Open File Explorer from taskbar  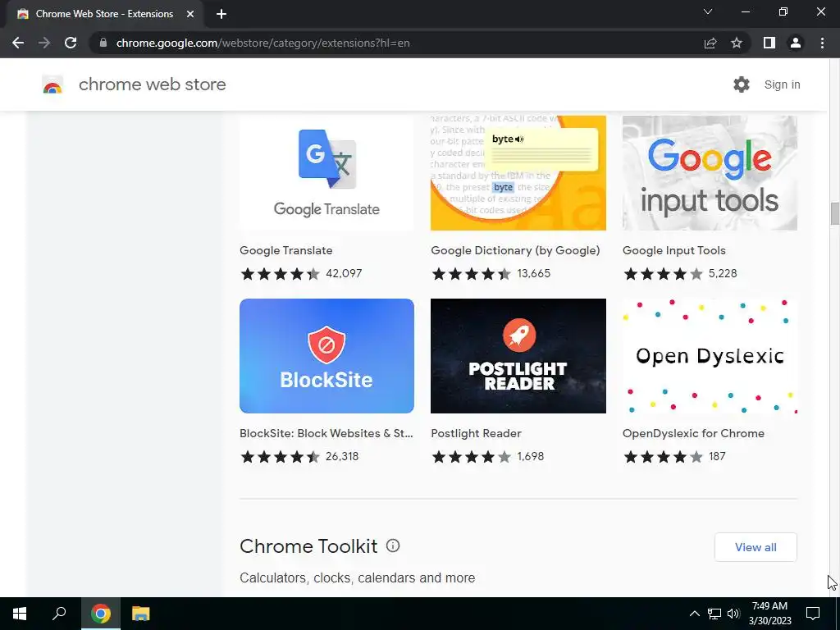pyautogui.click(x=141, y=614)
